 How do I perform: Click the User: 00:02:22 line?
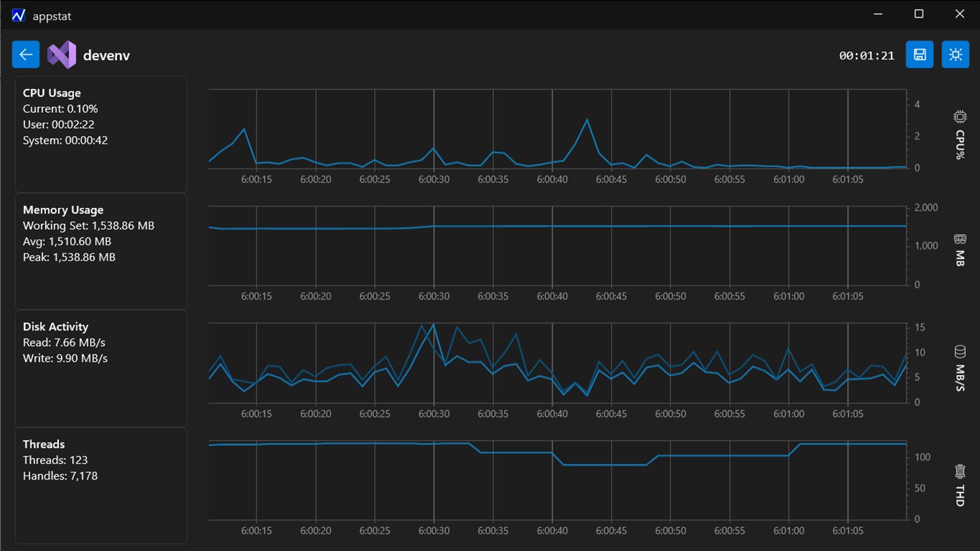(58, 125)
